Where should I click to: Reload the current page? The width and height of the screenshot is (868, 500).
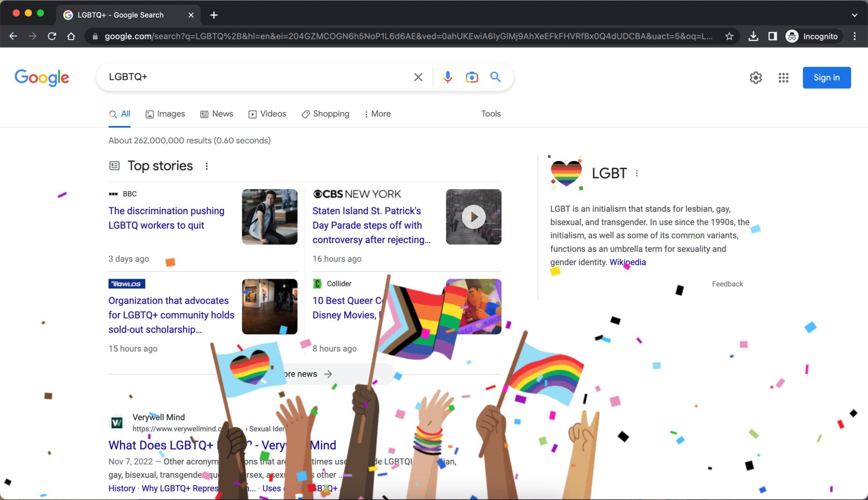[52, 36]
